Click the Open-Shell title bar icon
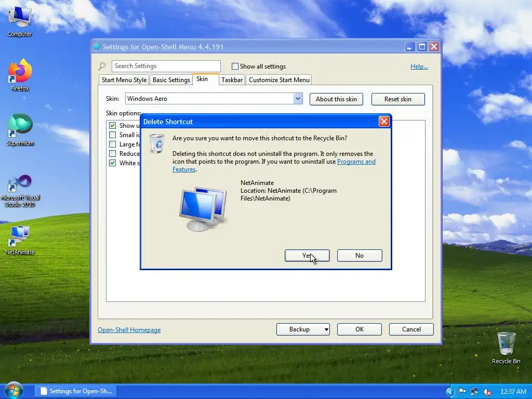The width and height of the screenshot is (532, 399). tap(97, 46)
